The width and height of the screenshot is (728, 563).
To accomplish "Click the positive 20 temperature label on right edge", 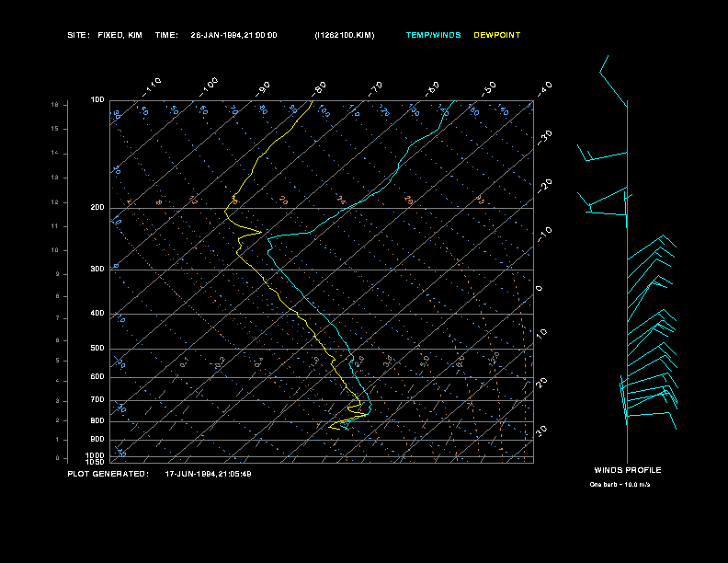I will (x=541, y=383).
